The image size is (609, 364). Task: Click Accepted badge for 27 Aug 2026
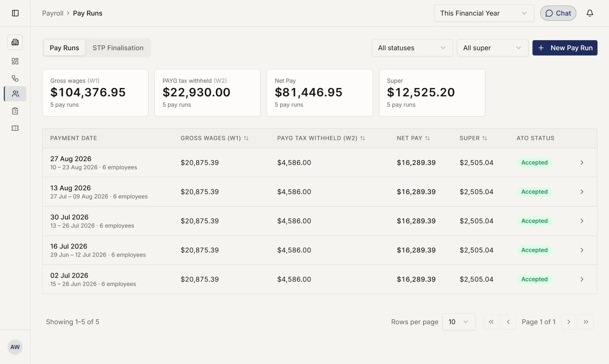(534, 163)
